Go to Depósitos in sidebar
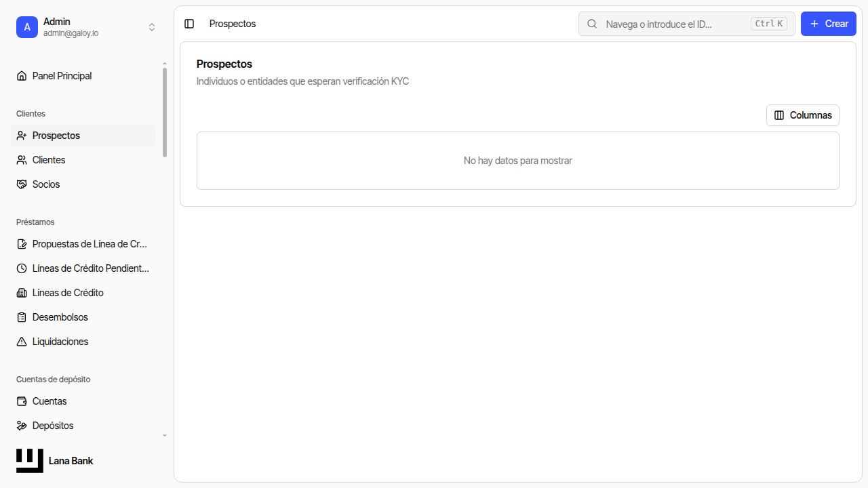The height and width of the screenshot is (488, 868). [83, 426]
